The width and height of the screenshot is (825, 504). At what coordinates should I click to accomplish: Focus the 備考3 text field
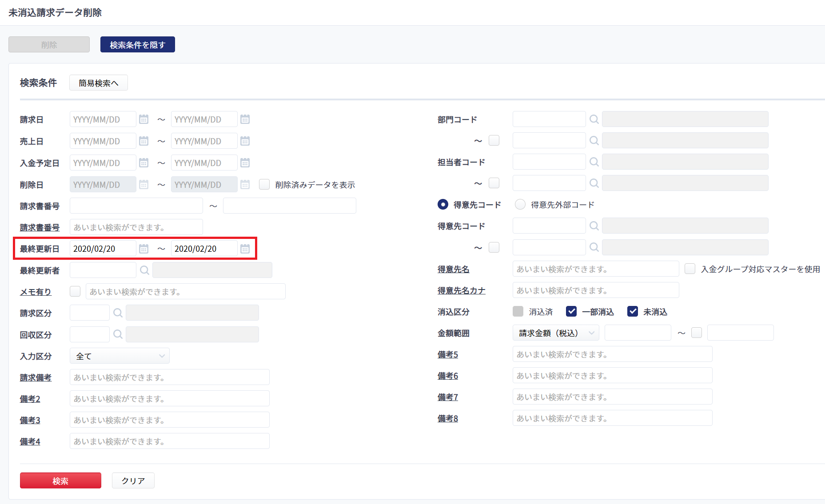click(x=170, y=420)
